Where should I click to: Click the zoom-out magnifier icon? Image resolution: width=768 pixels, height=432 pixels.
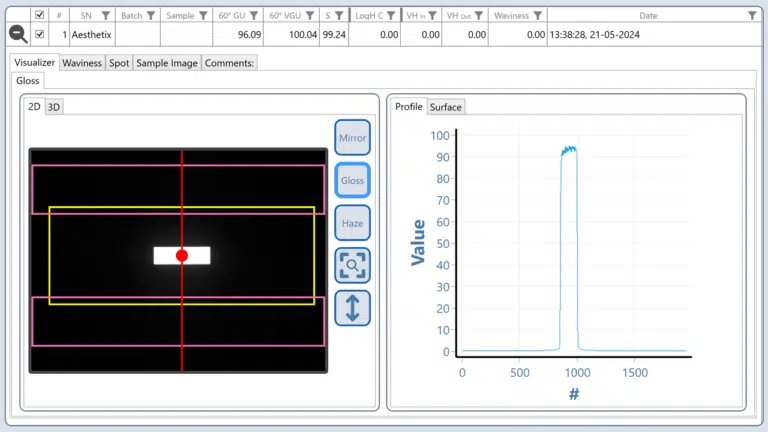[18, 34]
